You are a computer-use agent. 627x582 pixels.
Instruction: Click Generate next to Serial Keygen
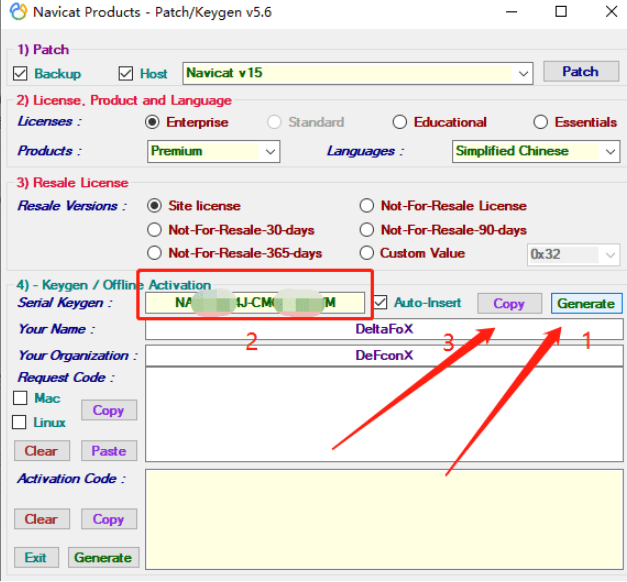pos(586,304)
